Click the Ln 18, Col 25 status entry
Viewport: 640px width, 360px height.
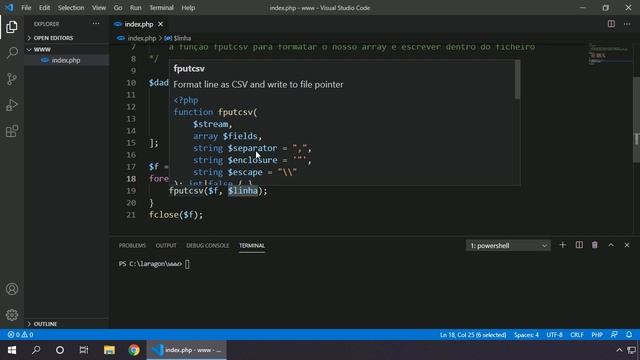473,335
